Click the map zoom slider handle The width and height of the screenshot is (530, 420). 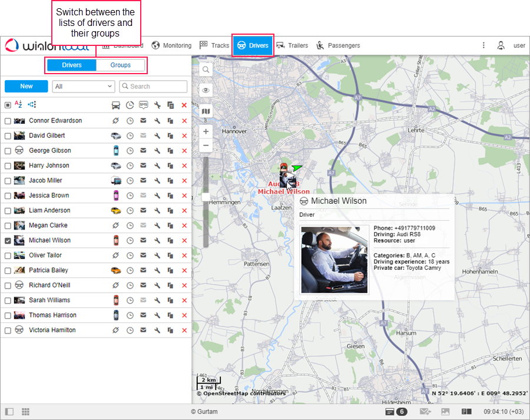click(x=206, y=197)
